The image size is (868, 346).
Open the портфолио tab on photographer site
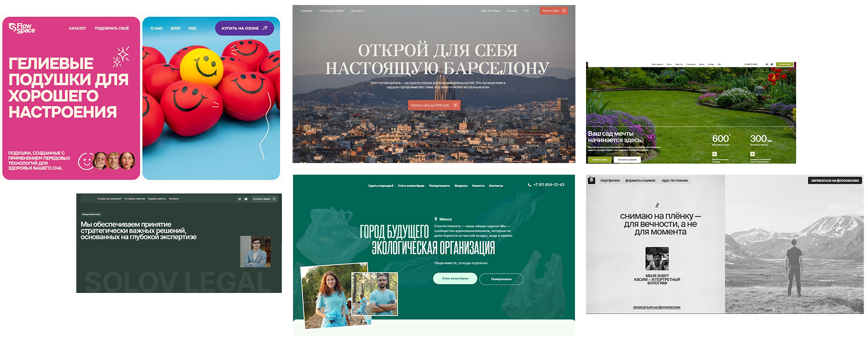coord(610,181)
